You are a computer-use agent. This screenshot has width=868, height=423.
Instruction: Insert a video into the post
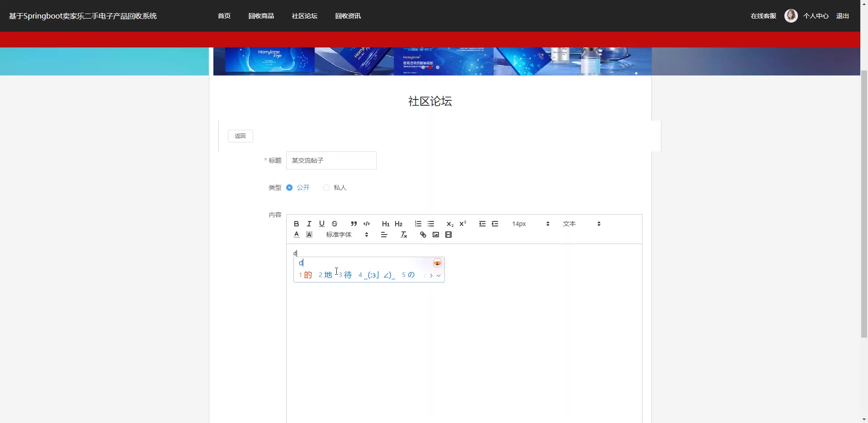(x=448, y=235)
